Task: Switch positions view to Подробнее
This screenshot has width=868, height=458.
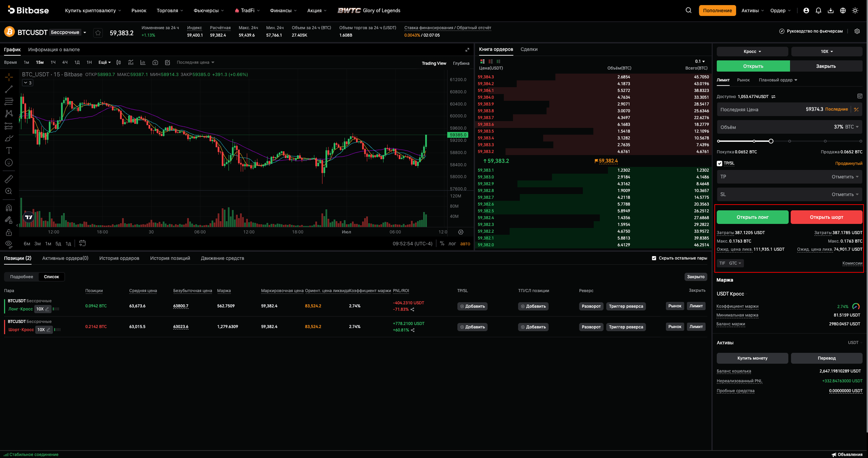Action: click(x=22, y=277)
